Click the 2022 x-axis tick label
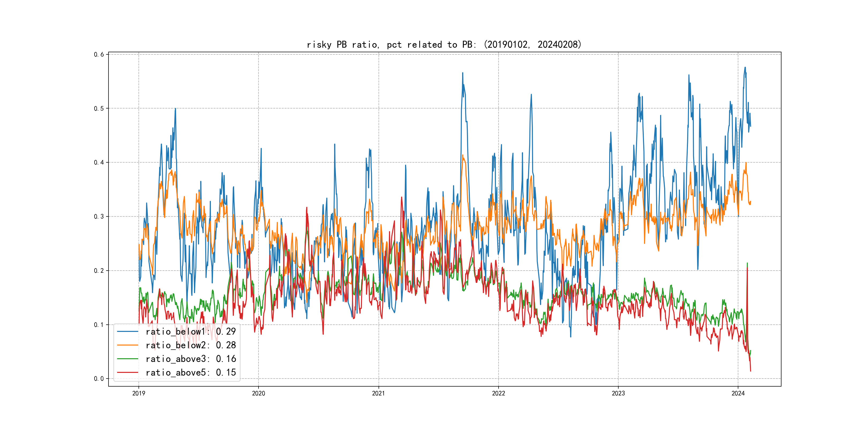The height and width of the screenshot is (434, 868). click(x=498, y=393)
